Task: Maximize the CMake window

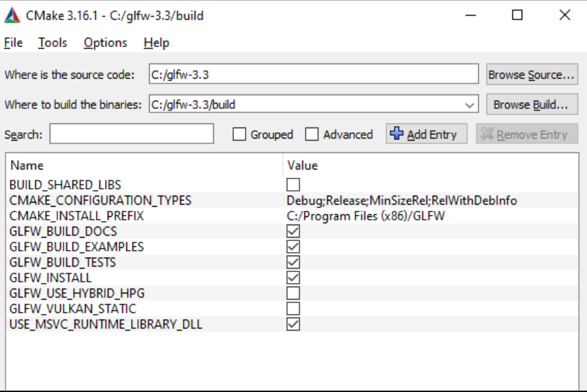Action: 517,15
